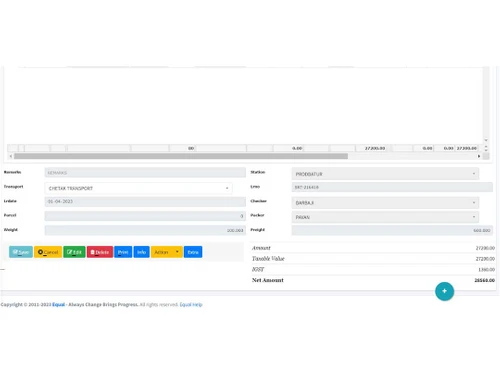Click the Amount value in totals
The width and height of the screenshot is (500, 375).
485,248
